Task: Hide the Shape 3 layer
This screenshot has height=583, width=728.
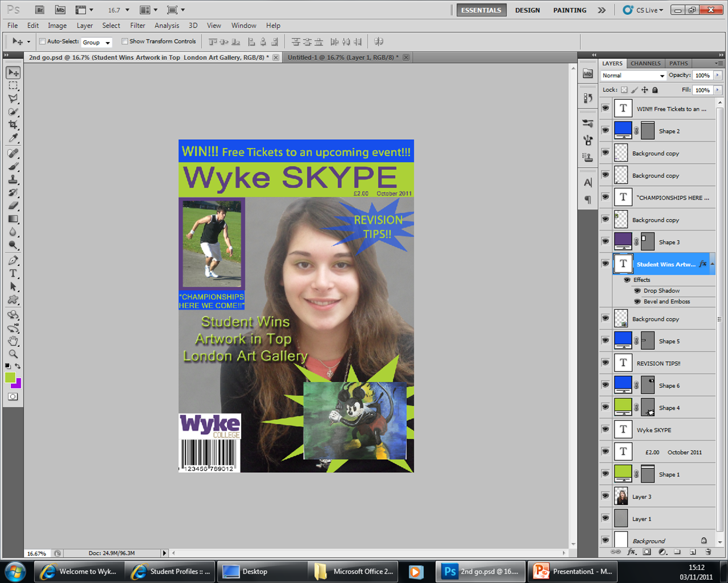Action: tap(605, 241)
